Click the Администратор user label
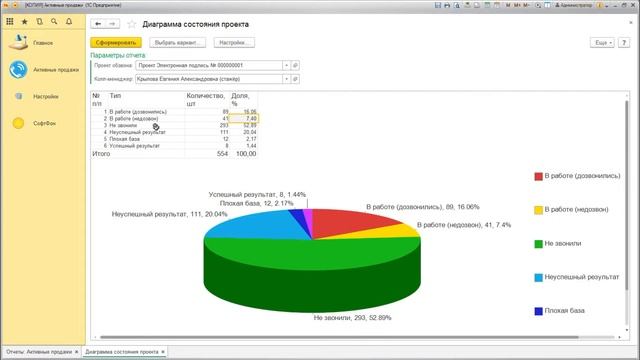The height and width of the screenshot is (360, 640). 573,5
